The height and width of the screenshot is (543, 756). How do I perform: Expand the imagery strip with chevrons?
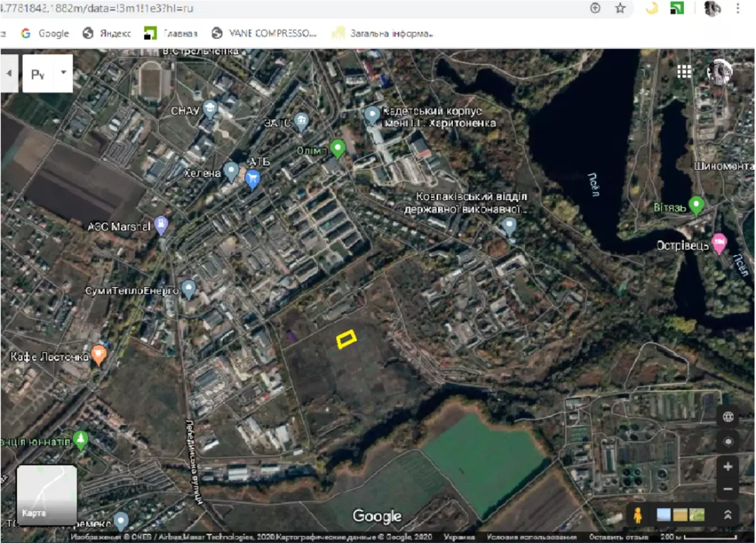[x=728, y=515]
